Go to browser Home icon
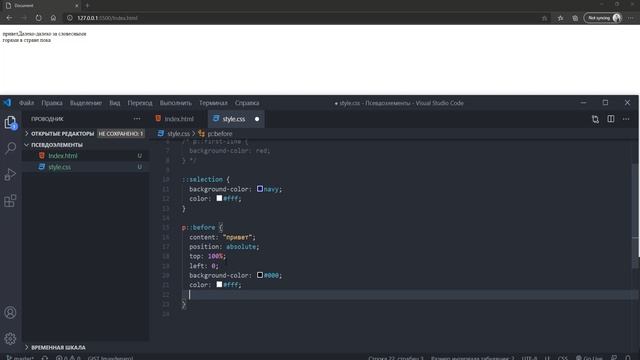640x360 pixels. tap(53, 18)
